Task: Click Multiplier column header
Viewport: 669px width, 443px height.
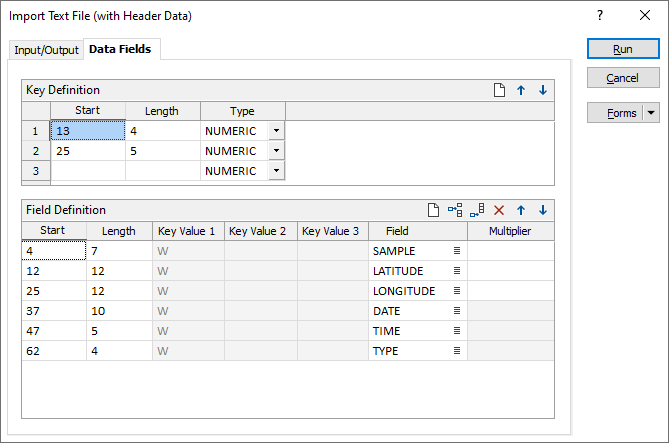Action: point(511,231)
